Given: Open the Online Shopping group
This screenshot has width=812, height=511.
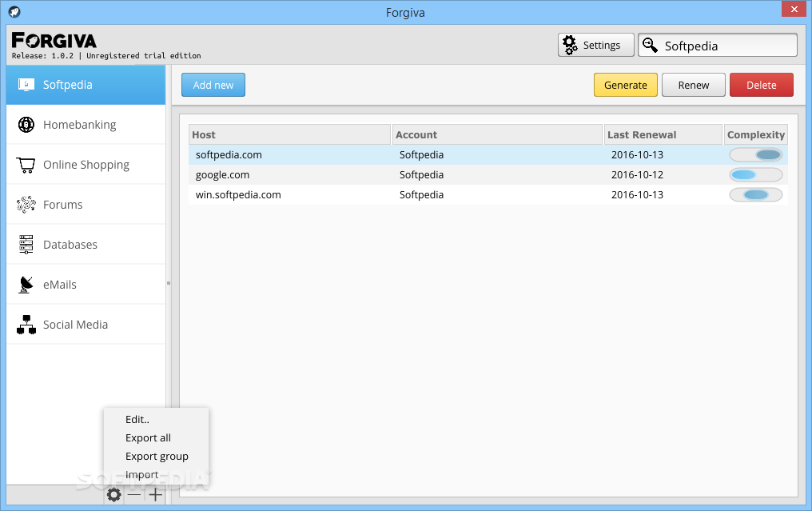Looking at the screenshot, I should pos(86,165).
